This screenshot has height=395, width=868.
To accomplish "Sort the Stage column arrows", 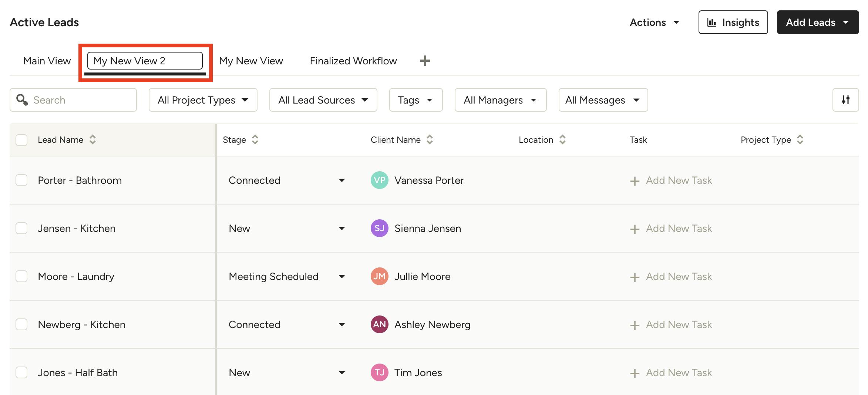I will pos(255,140).
